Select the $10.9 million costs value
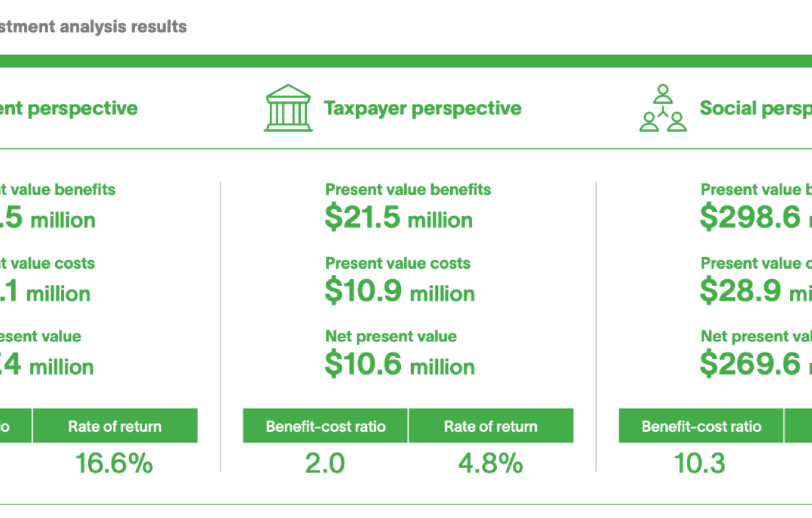Screen dimensions: 812x518 point(400,292)
